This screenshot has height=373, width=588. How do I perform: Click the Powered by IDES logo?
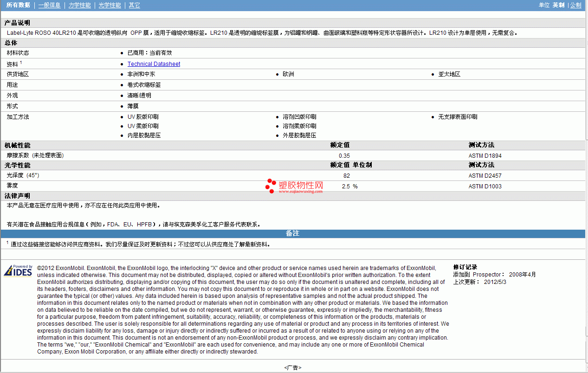(18, 270)
